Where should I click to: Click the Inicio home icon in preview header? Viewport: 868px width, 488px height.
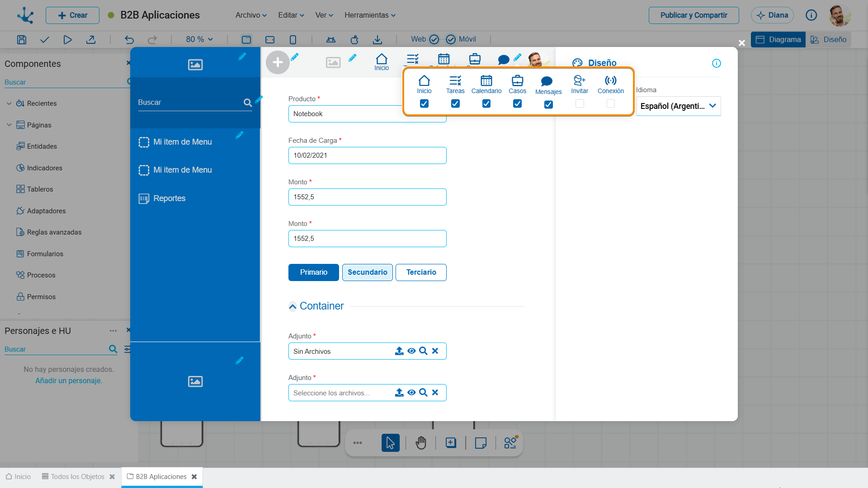[x=382, y=62]
